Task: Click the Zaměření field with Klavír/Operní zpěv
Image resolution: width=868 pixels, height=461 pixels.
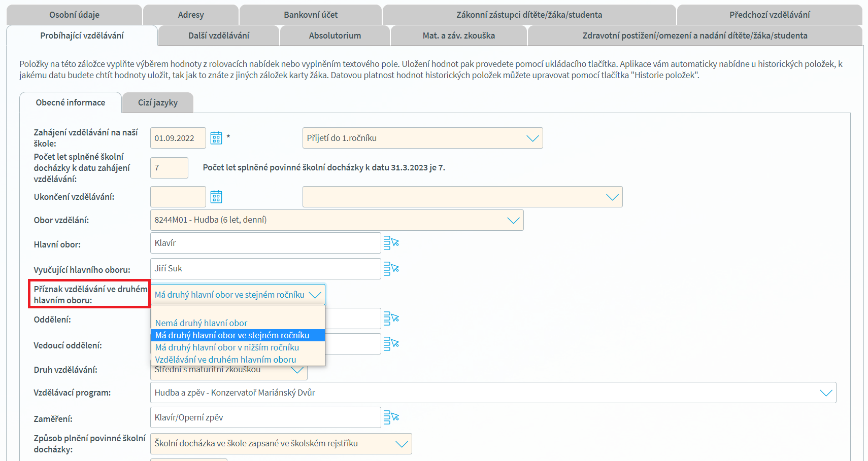Action: pyautogui.click(x=265, y=417)
